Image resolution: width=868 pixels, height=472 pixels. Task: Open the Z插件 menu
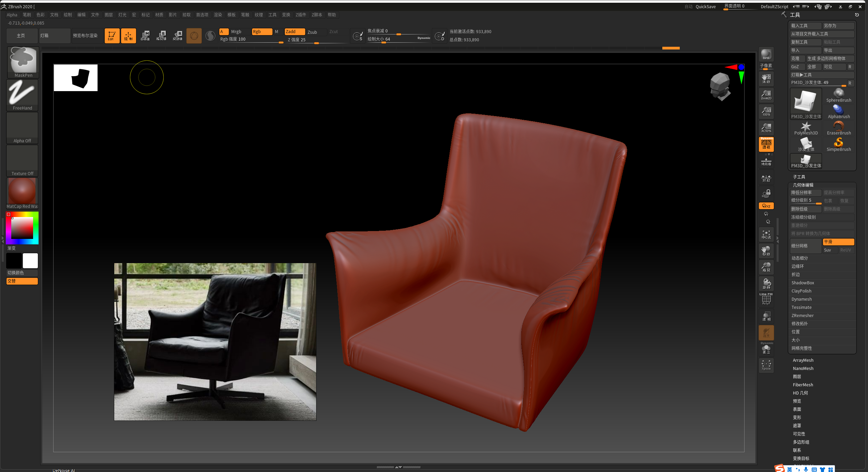click(300, 15)
